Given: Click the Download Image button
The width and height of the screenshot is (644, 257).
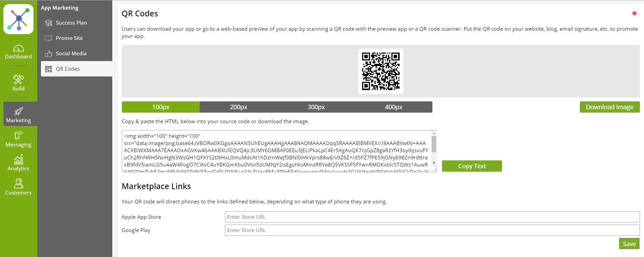Looking at the screenshot, I should (x=610, y=107).
